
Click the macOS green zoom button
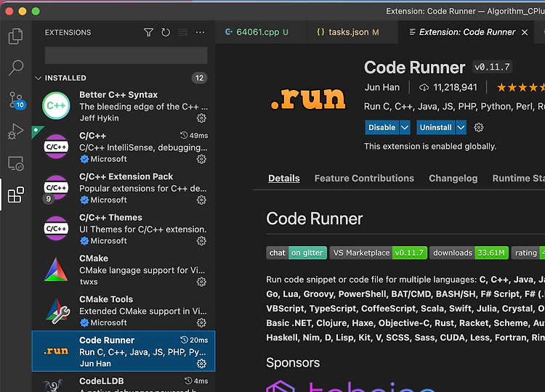point(36,11)
